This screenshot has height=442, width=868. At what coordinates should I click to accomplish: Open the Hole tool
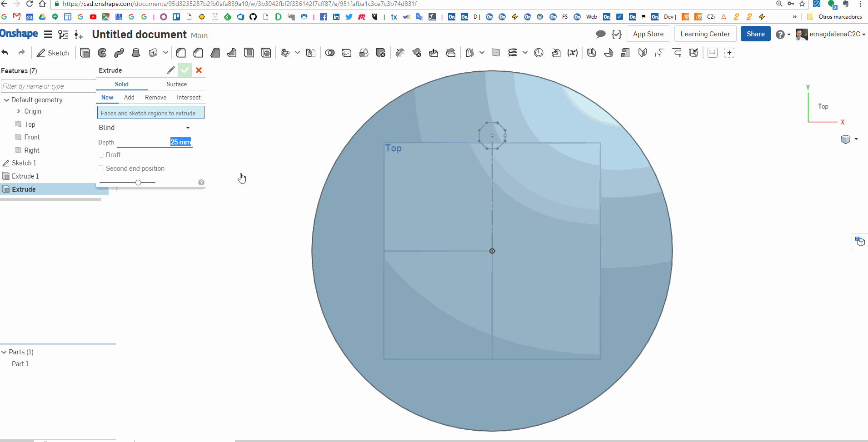(x=266, y=52)
